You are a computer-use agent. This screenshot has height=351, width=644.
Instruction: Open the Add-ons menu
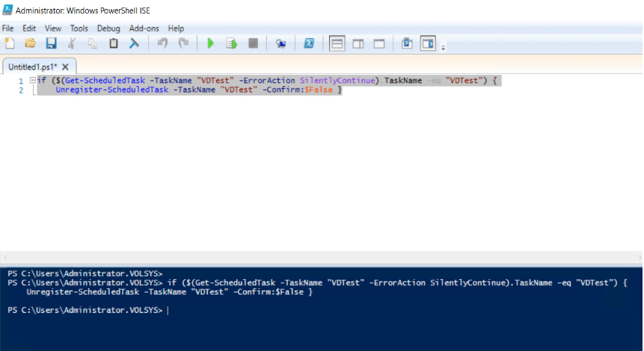(x=144, y=28)
